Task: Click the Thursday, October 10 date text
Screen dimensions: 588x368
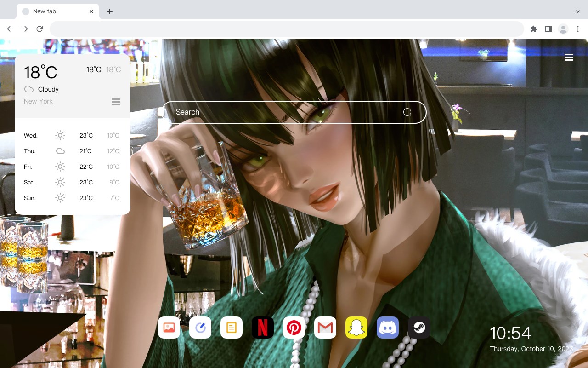Action: tap(531, 349)
